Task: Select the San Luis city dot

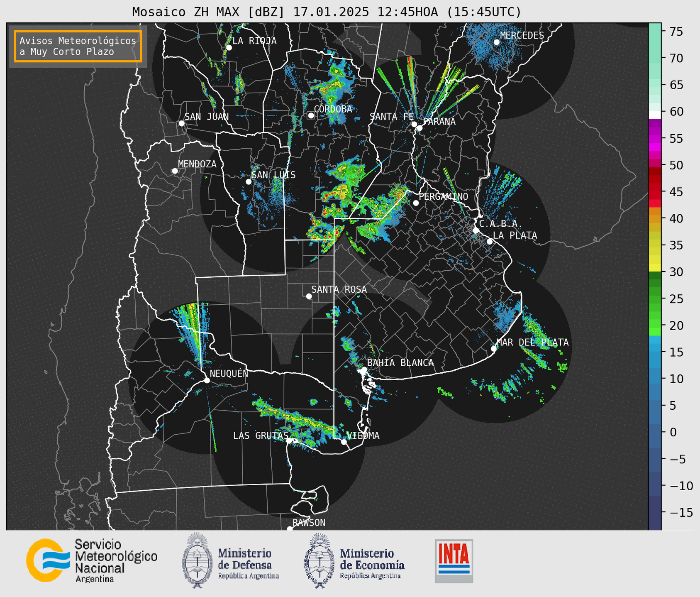Action: 249,182
